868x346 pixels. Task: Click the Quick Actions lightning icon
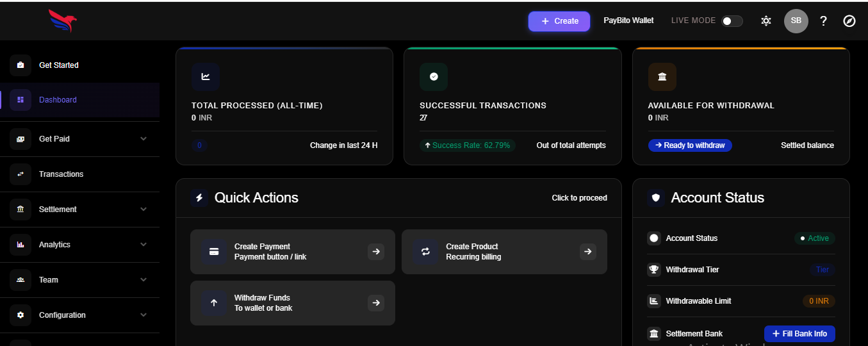pyautogui.click(x=199, y=198)
